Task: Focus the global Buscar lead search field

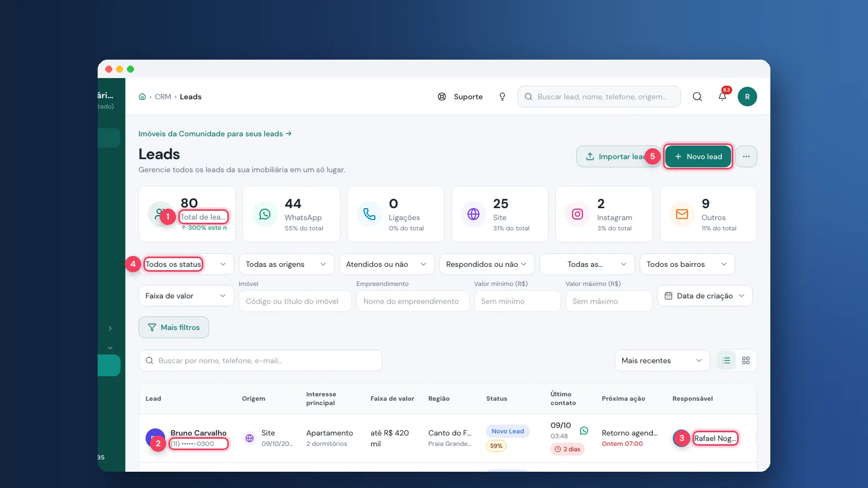Action: [599, 97]
